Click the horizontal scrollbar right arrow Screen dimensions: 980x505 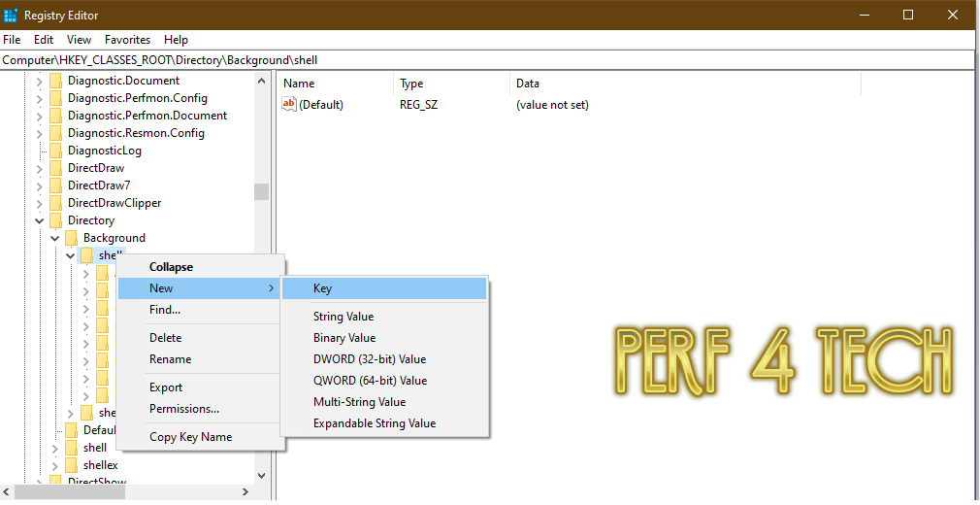tap(245, 492)
